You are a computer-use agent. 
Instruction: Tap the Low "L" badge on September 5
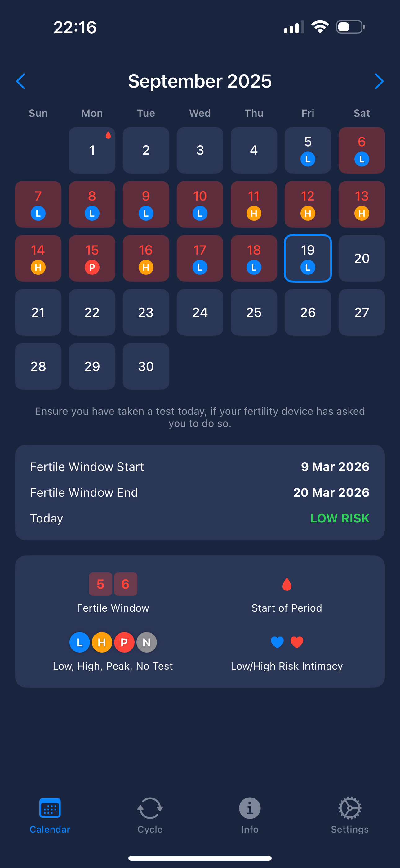click(307, 159)
